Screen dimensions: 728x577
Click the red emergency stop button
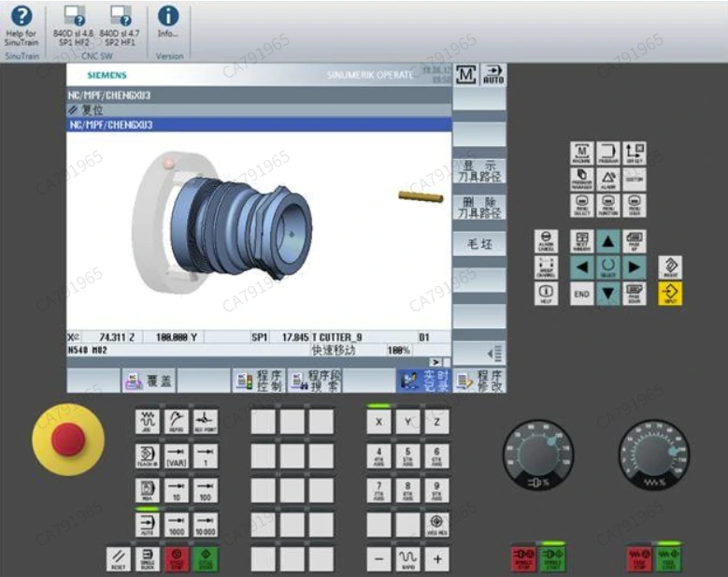pyautogui.click(x=68, y=439)
